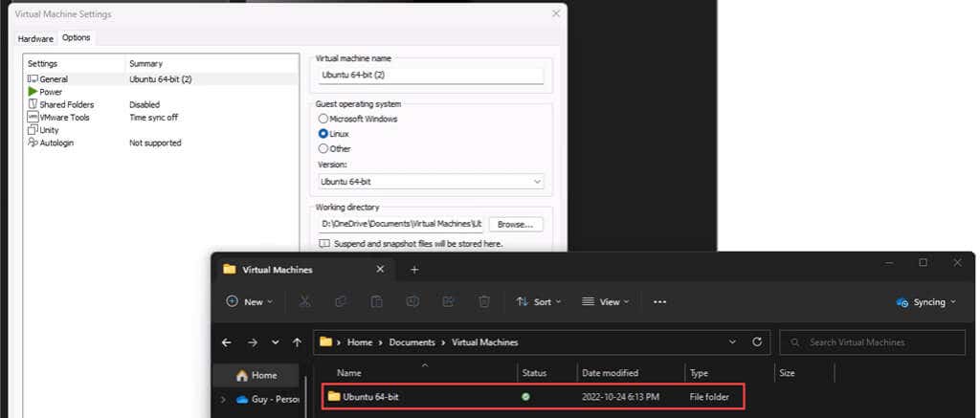Select the Power settings item
The width and height of the screenshot is (980, 418).
[50, 92]
